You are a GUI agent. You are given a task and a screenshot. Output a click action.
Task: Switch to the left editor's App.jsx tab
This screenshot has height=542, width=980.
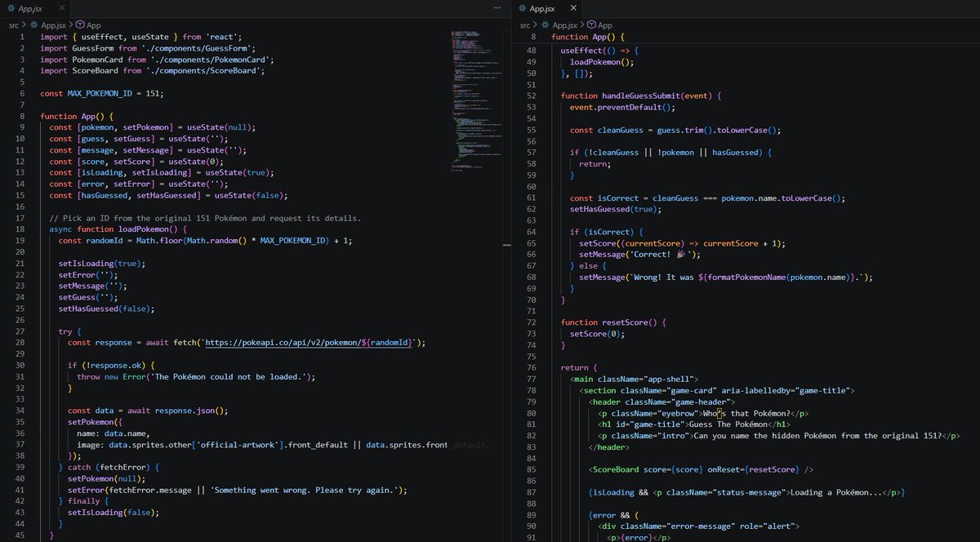coord(31,8)
